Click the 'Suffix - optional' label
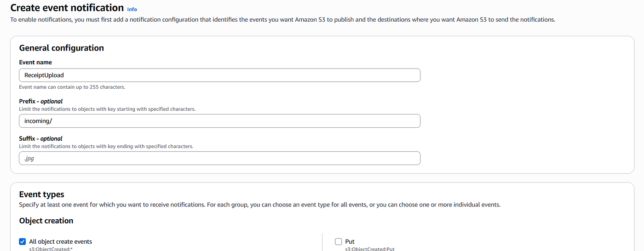Viewport: 644px width, 251px height. pyautogui.click(x=40, y=138)
